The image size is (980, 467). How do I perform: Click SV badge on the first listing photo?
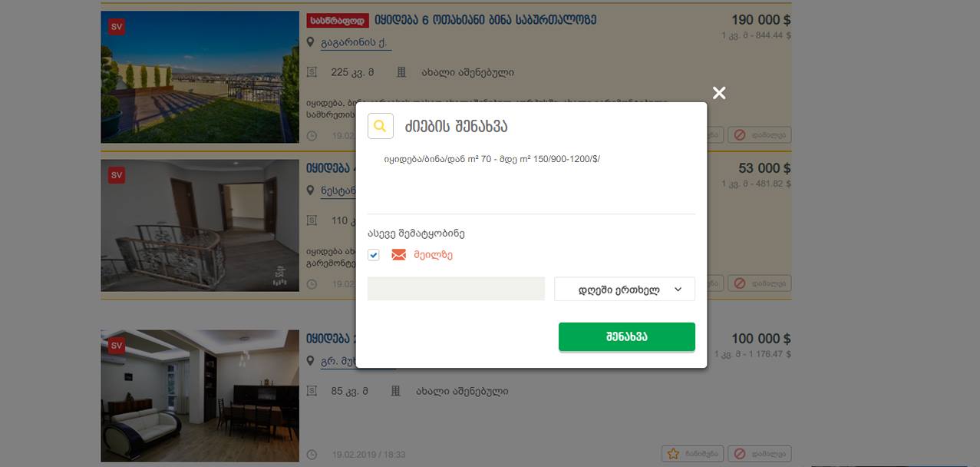(117, 27)
